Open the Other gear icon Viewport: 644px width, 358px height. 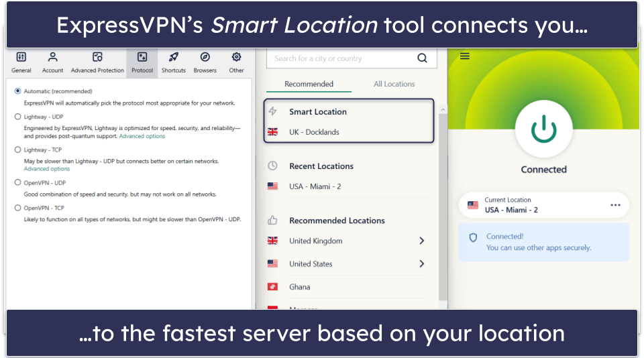point(236,57)
